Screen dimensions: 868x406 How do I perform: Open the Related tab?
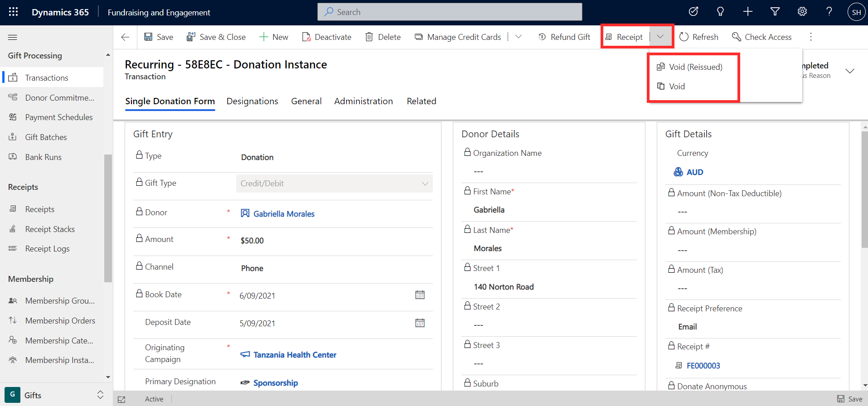coord(422,101)
